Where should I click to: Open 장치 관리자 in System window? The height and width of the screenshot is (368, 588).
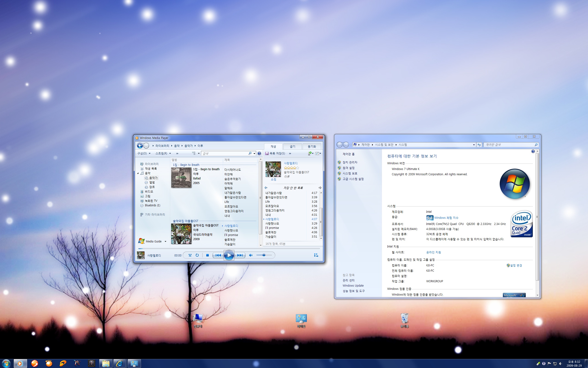(x=350, y=162)
